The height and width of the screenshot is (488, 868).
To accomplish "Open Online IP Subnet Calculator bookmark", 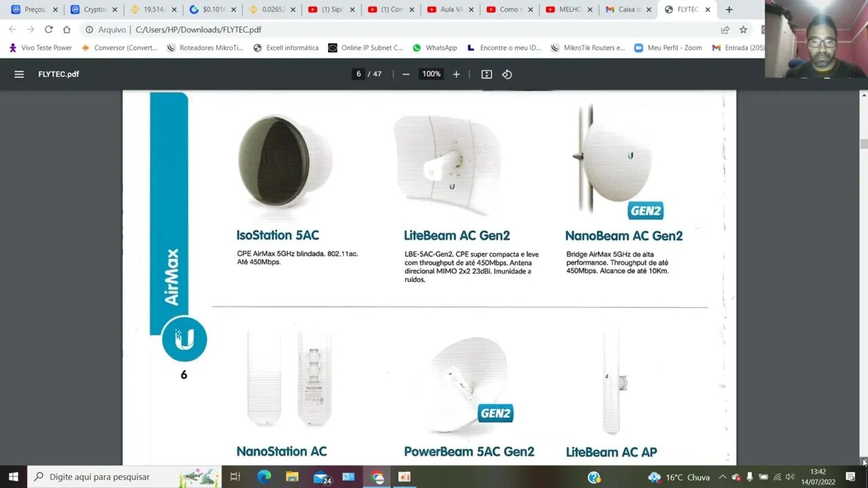I will (365, 47).
